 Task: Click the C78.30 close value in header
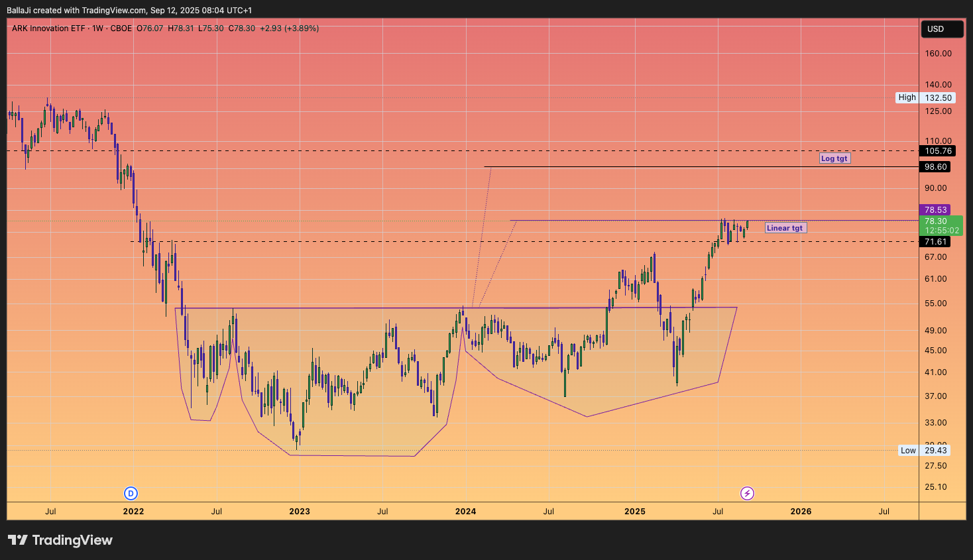(x=242, y=28)
